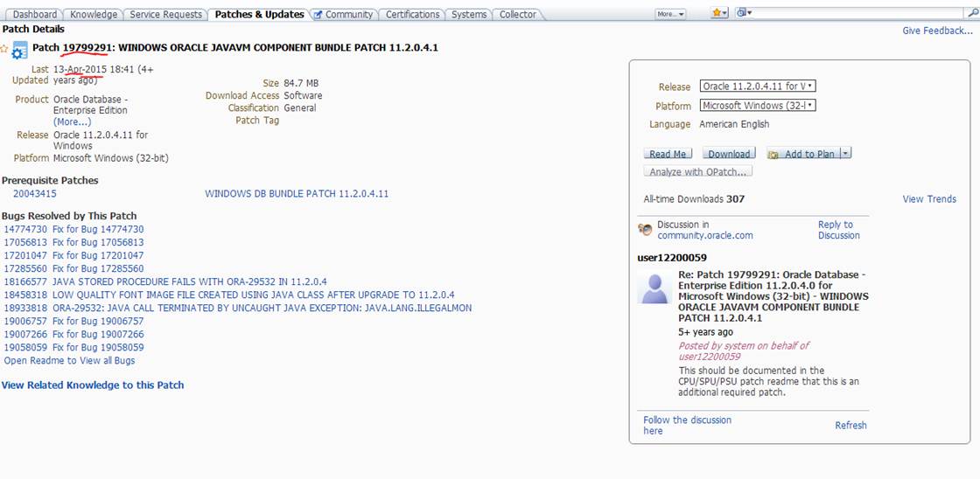The image size is (980, 479).
Task: Open bug number 19006757
Action: coord(25,321)
